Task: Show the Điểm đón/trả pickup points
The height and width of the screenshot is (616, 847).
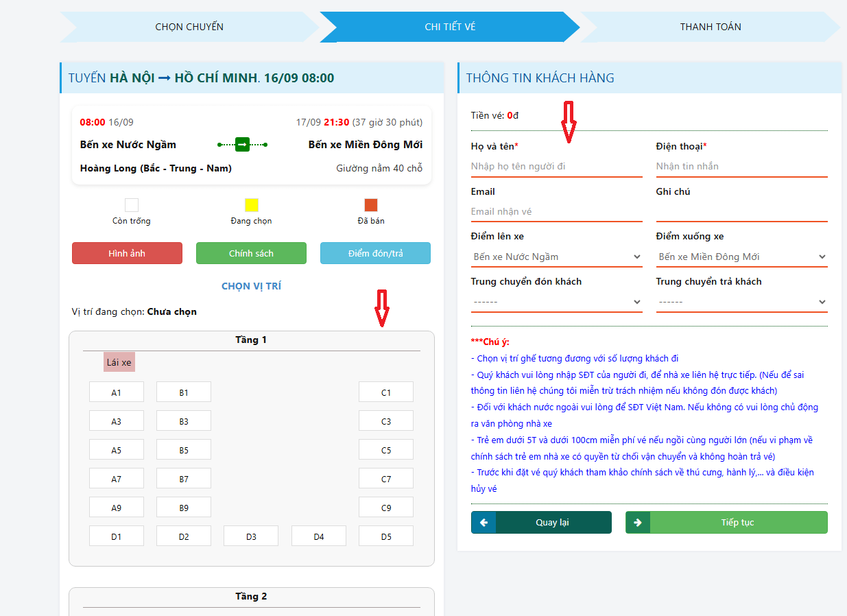Action: point(375,254)
